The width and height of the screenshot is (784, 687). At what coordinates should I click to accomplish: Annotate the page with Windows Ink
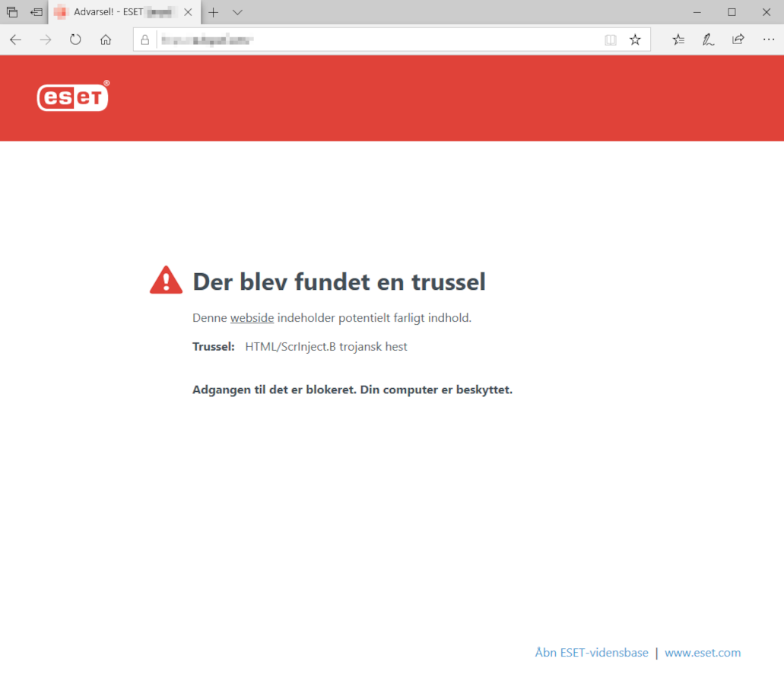click(708, 40)
